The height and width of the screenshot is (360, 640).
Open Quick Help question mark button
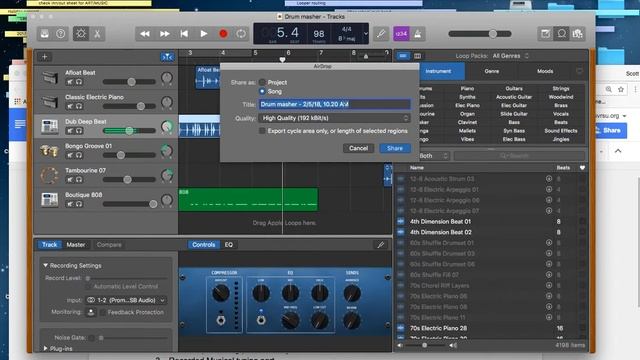pyautogui.click(x=60, y=34)
